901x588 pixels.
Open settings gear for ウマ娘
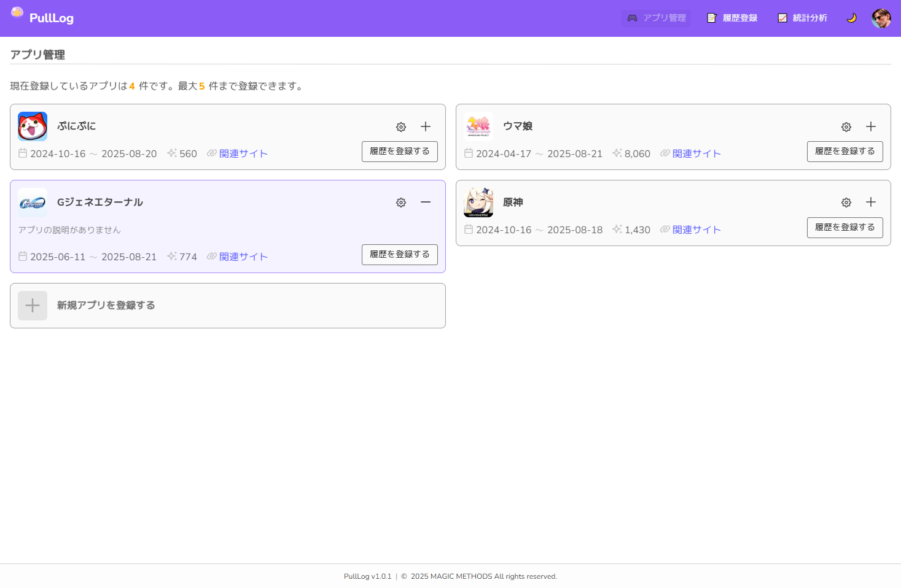tap(846, 126)
